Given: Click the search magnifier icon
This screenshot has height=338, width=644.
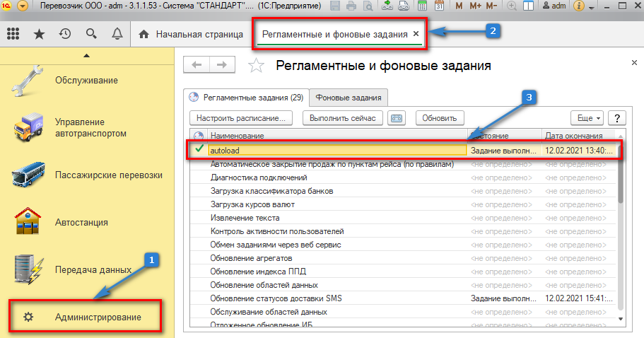Looking at the screenshot, I should click(x=90, y=34).
